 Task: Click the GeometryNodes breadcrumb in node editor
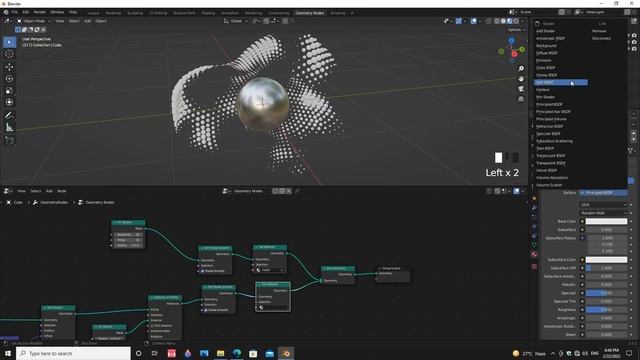54,202
